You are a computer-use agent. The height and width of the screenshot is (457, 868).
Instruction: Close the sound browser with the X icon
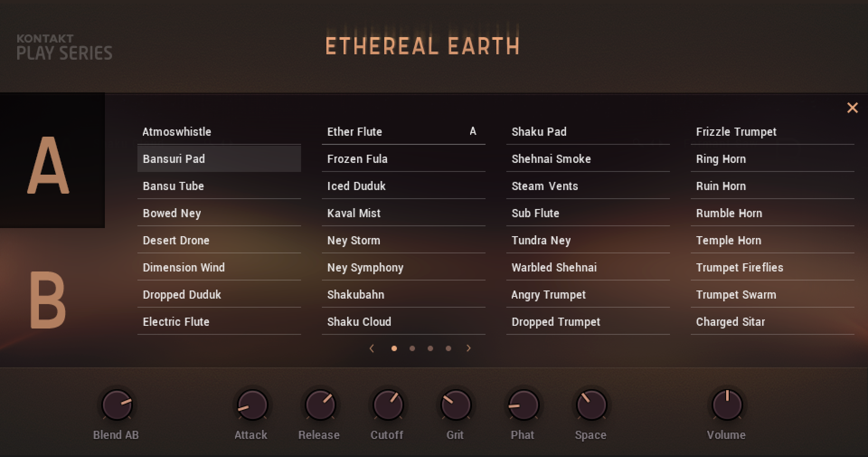[852, 108]
